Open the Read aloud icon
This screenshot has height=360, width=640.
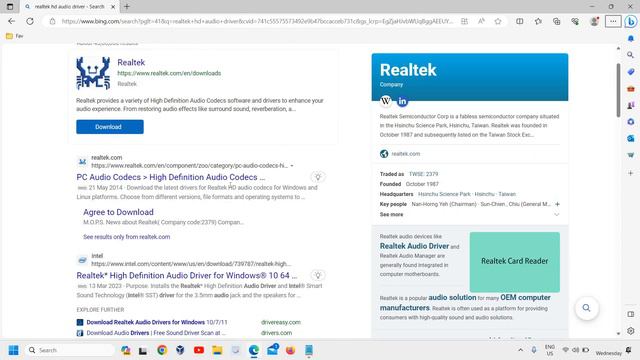(481, 21)
